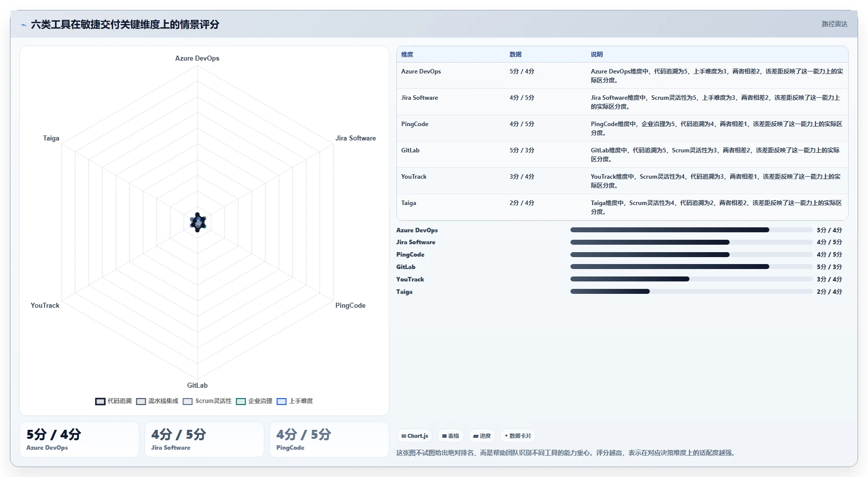Click the 数据卡片 tag chip
Viewport: 868px width, 477px height.
(518, 436)
